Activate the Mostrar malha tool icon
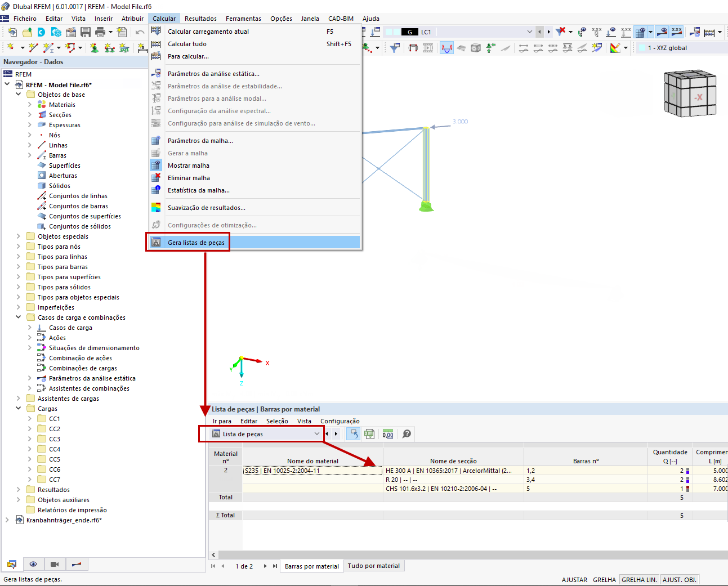 [156, 165]
